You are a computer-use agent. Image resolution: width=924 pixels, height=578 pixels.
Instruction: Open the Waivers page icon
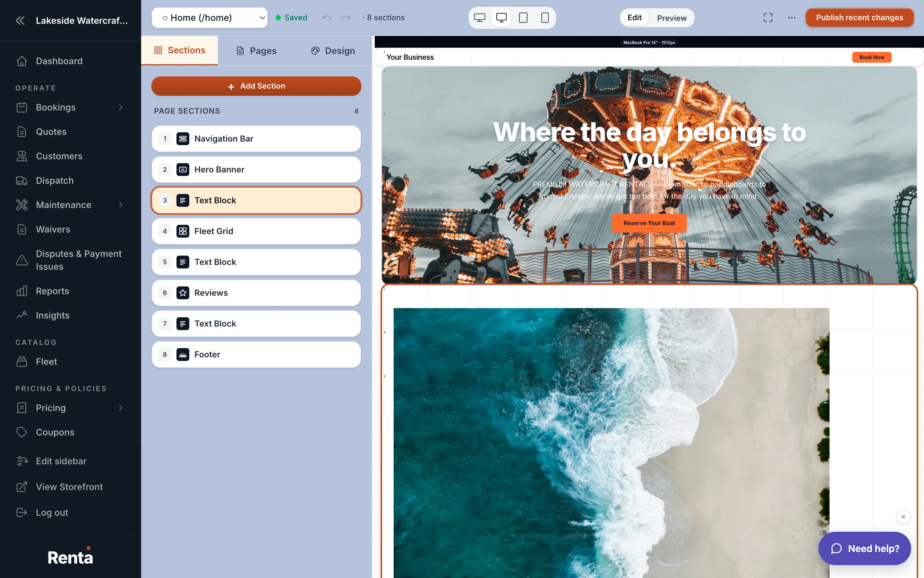pos(22,229)
